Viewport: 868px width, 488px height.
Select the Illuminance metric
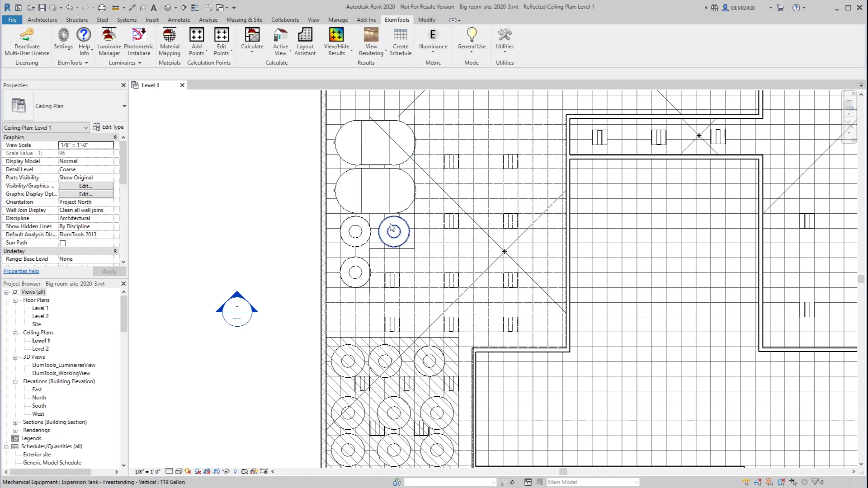433,40
